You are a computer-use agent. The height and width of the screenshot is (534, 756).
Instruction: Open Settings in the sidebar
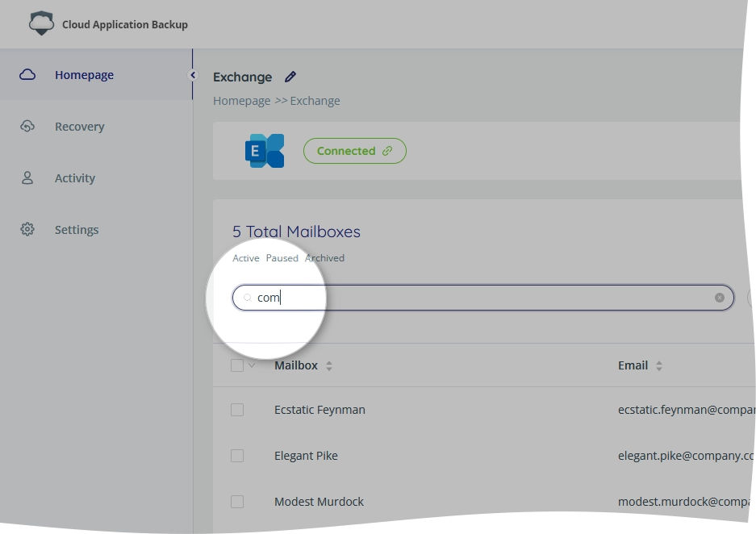97,229
